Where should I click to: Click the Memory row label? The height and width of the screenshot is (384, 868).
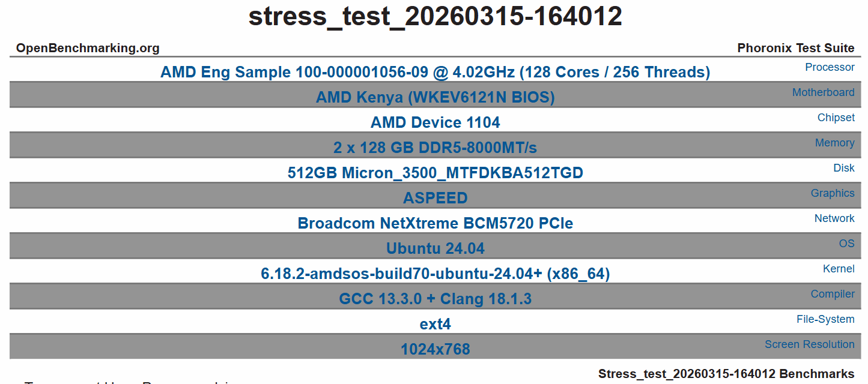point(834,143)
